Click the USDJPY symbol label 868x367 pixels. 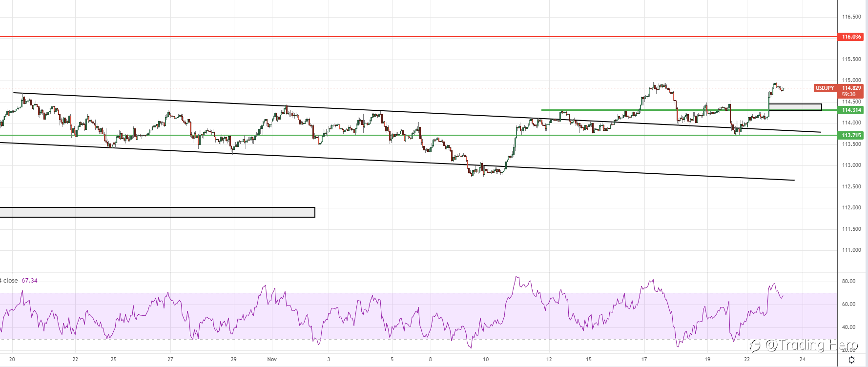(825, 88)
